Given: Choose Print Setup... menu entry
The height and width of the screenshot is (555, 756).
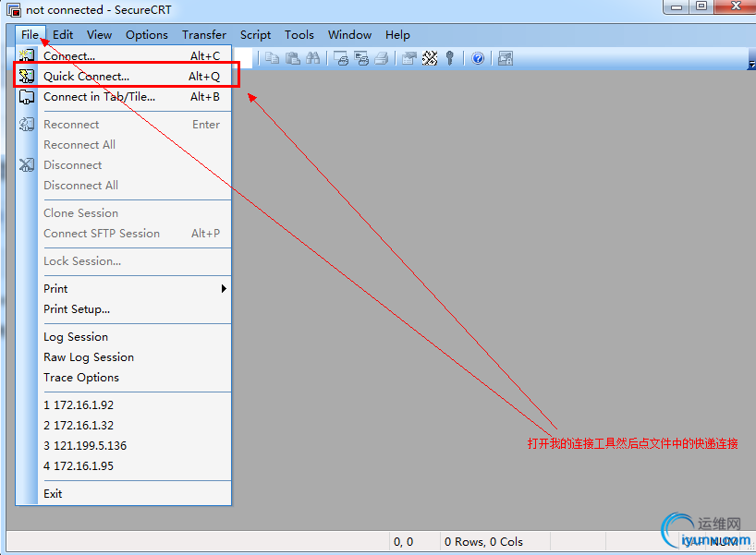Looking at the screenshot, I should click(124, 308).
